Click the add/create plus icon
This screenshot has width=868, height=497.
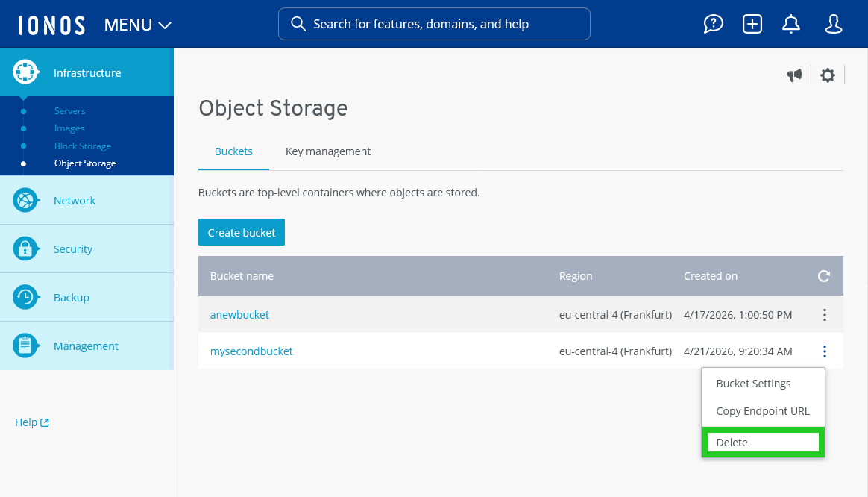[752, 23]
